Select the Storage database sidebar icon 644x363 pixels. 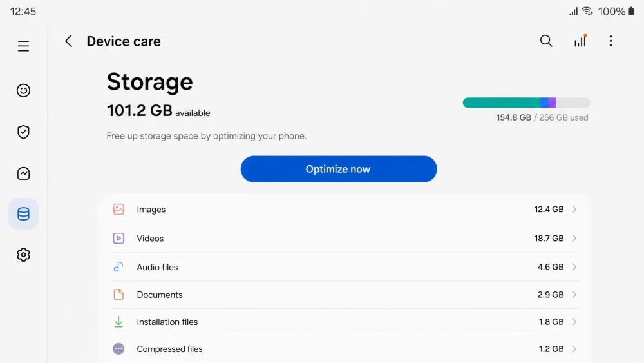point(23,214)
